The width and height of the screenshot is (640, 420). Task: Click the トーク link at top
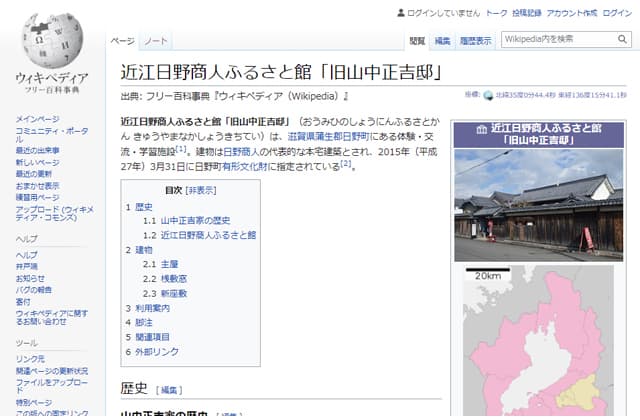coord(496,13)
